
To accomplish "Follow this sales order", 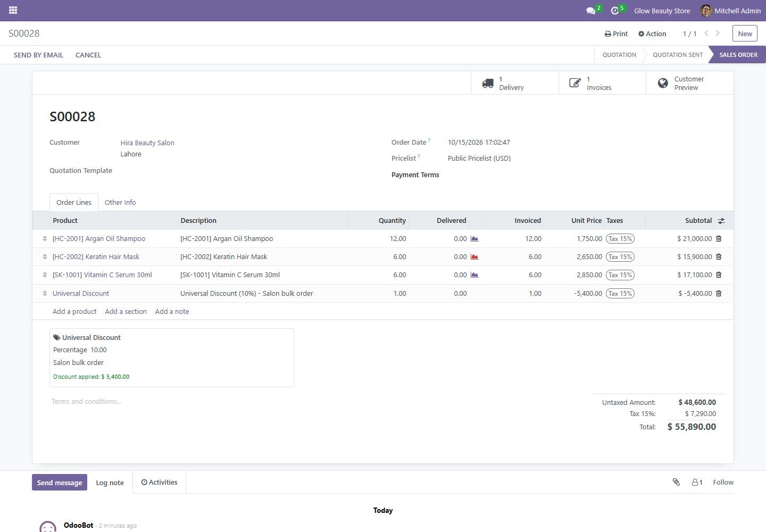I will point(723,482).
